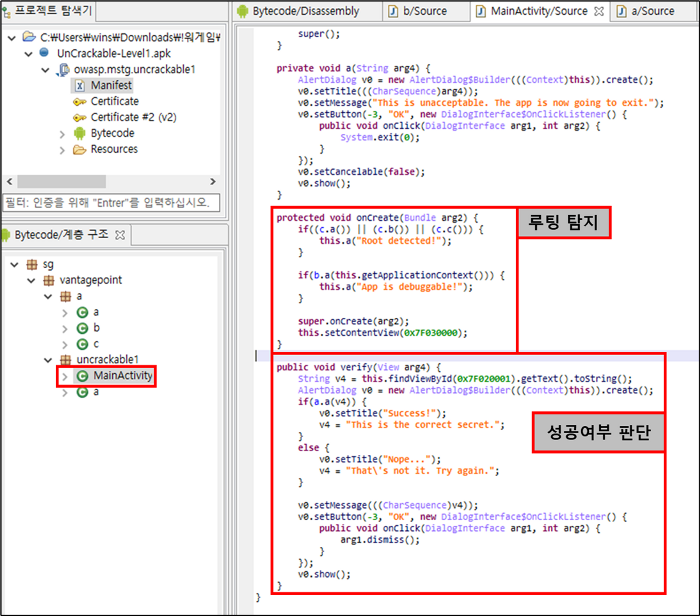Expand the MainActivity class node
This screenshot has height=616, width=700.
pyautogui.click(x=65, y=376)
